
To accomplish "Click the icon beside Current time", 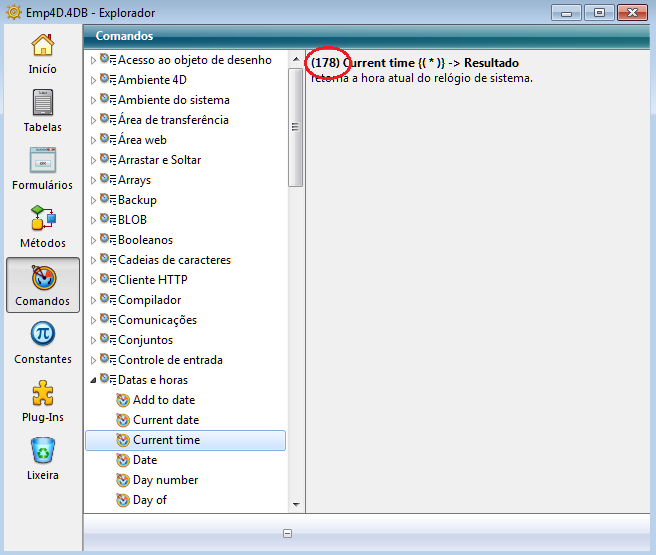I will pos(123,440).
